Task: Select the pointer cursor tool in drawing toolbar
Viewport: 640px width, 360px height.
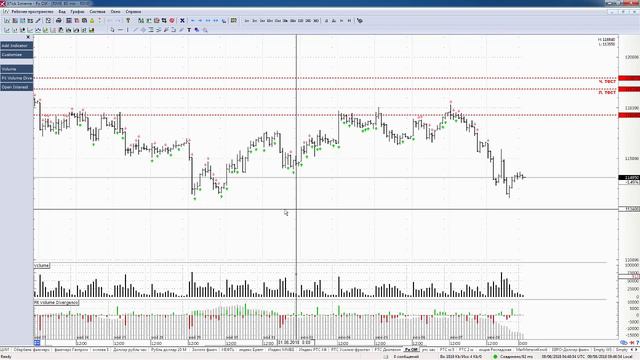Action: 112,30
